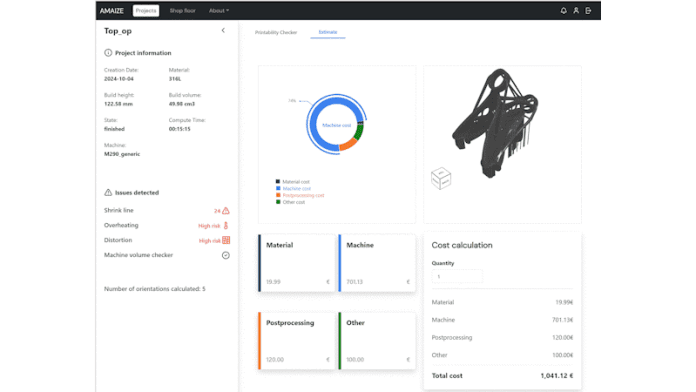Click the Total cost value 1,041.12 €
The width and height of the screenshot is (696, 392).
point(557,376)
